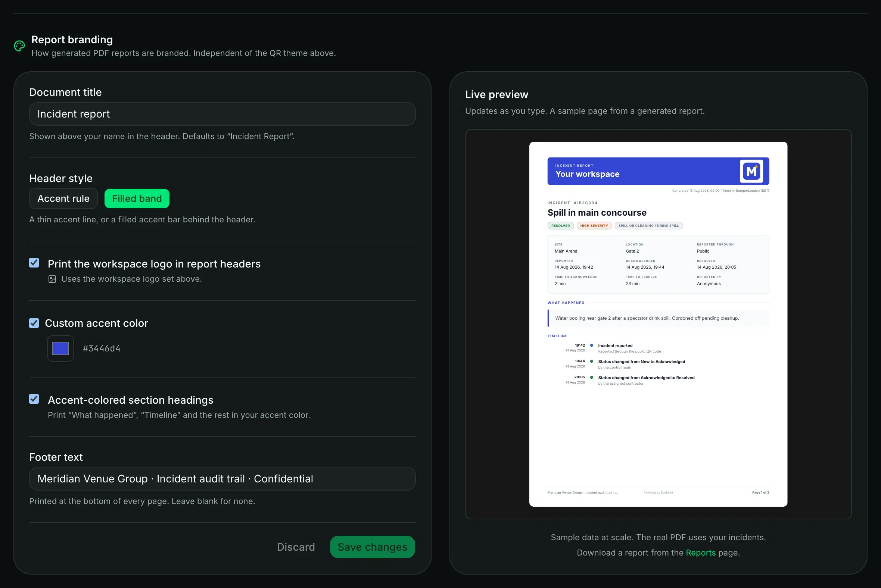Click the SPILL OR CLEANING / DRINK SPILL badge
Viewport: 881px width, 588px height.
tap(649, 226)
